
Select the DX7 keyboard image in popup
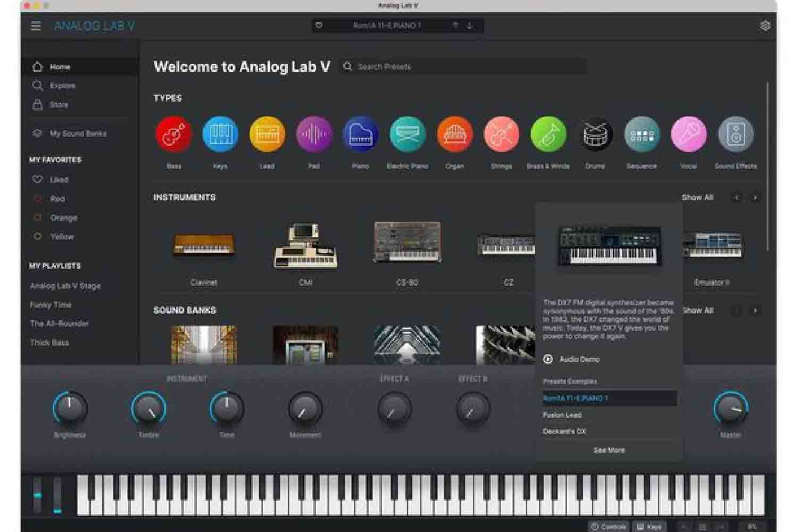click(x=609, y=245)
